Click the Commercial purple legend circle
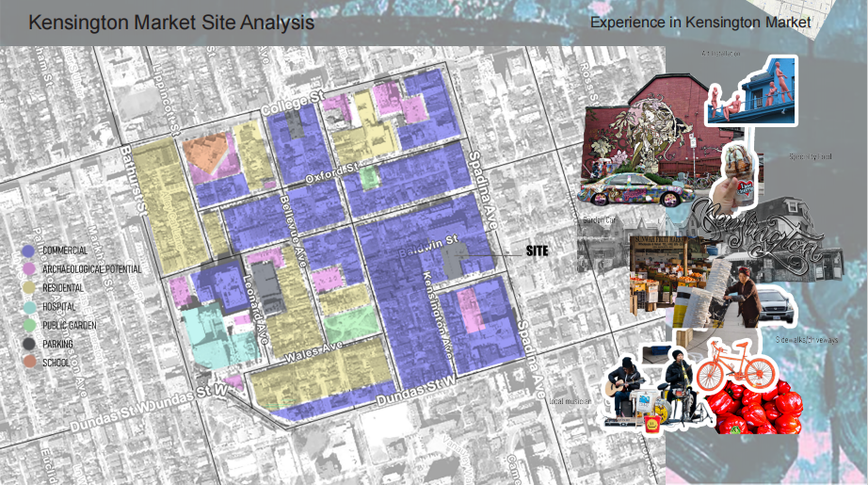The width and height of the screenshot is (868, 485). pyautogui.click(x=29, y=251)
